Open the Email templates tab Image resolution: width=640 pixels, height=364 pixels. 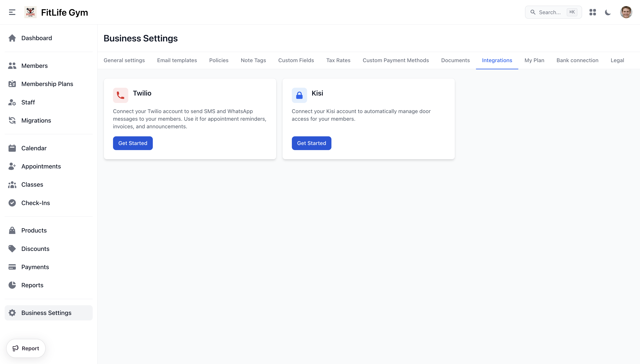(x=177, y=60)
